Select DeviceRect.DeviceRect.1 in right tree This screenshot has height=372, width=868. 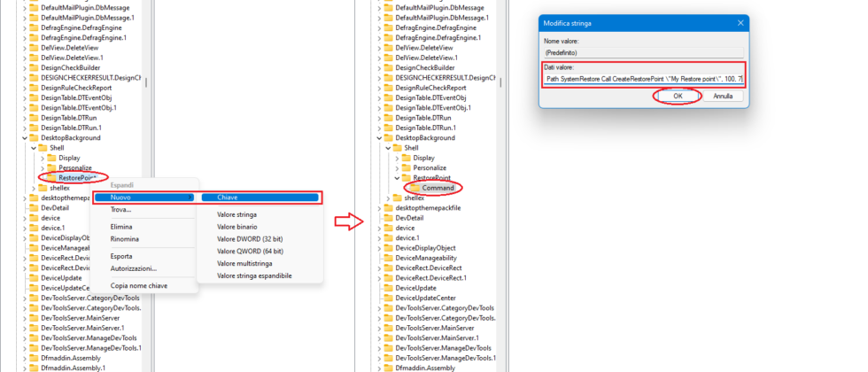[431, 278]
